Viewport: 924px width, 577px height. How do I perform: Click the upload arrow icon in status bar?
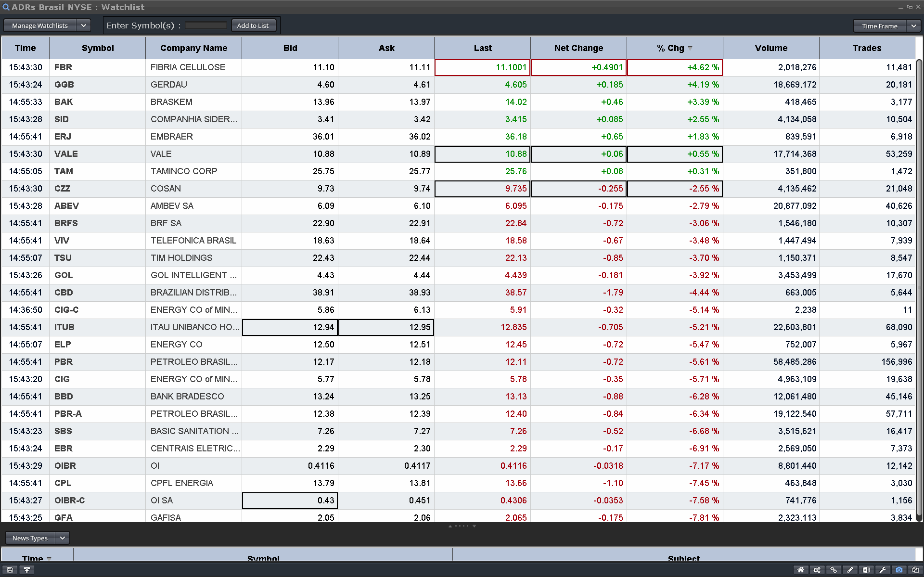(27, 570)
